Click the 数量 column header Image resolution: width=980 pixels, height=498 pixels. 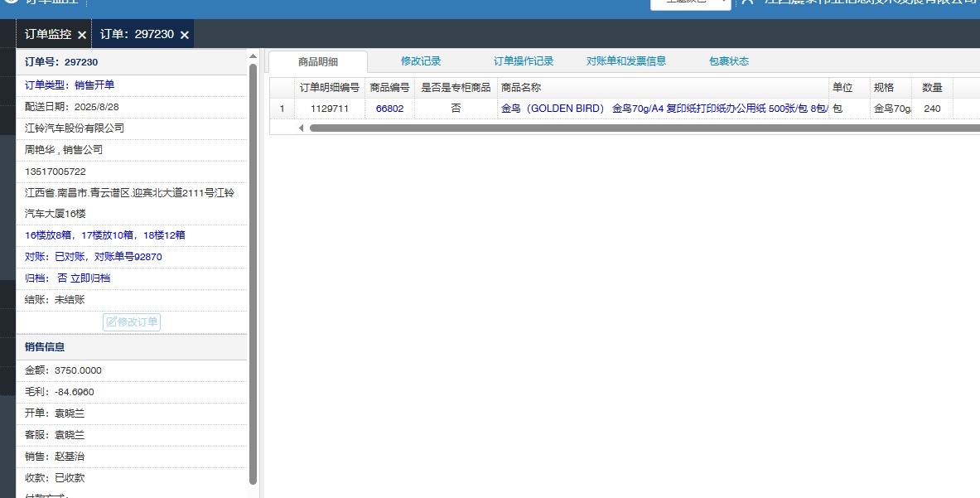pos(932,87)
